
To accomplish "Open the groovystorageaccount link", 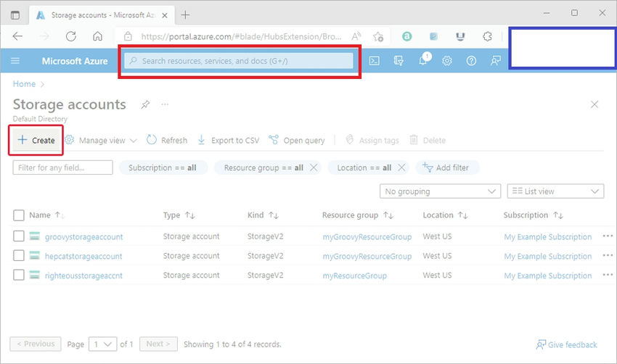I will click(83, 237).
